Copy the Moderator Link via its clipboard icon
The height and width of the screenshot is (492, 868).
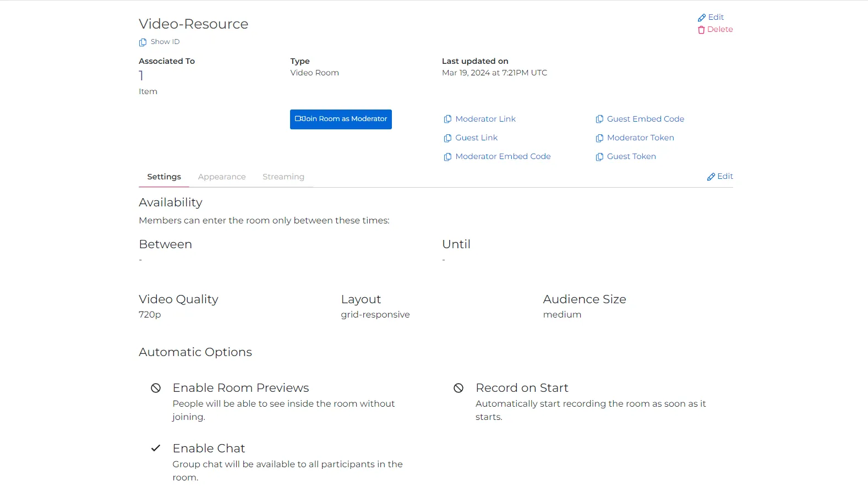(x=447, y=119)
